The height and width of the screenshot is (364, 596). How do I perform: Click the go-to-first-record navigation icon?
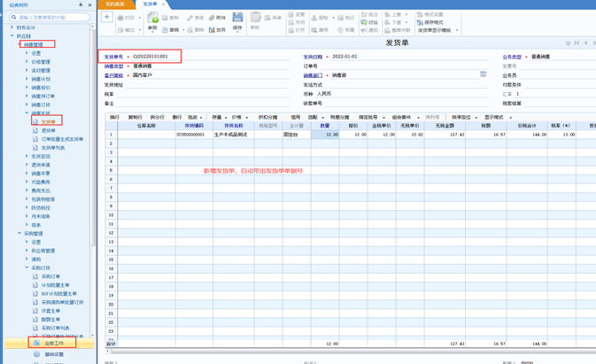tap(577, 43)
